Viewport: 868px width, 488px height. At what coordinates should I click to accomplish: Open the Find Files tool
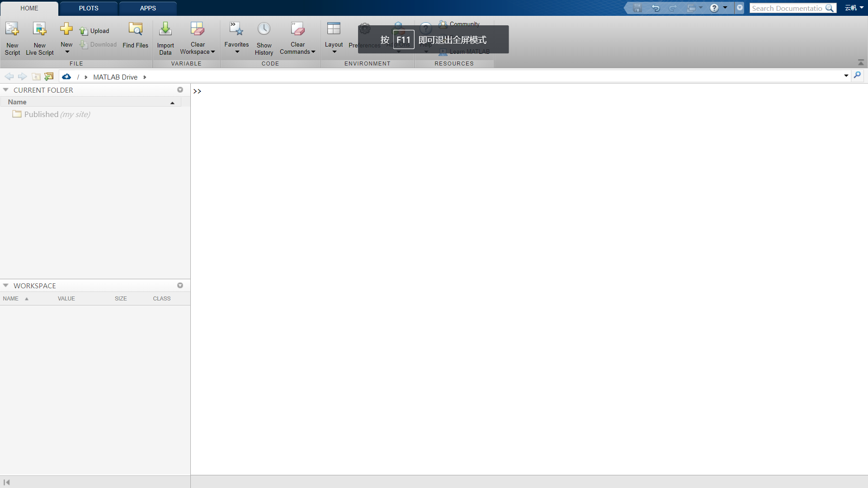(x=135, y=29)
